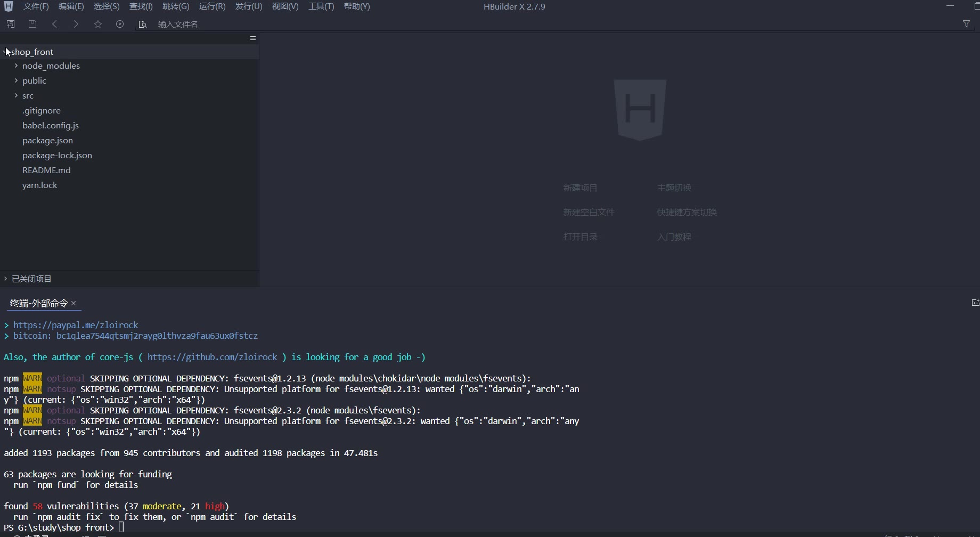Open yarn.lock file
980x537 pixels.
(39, 185)
